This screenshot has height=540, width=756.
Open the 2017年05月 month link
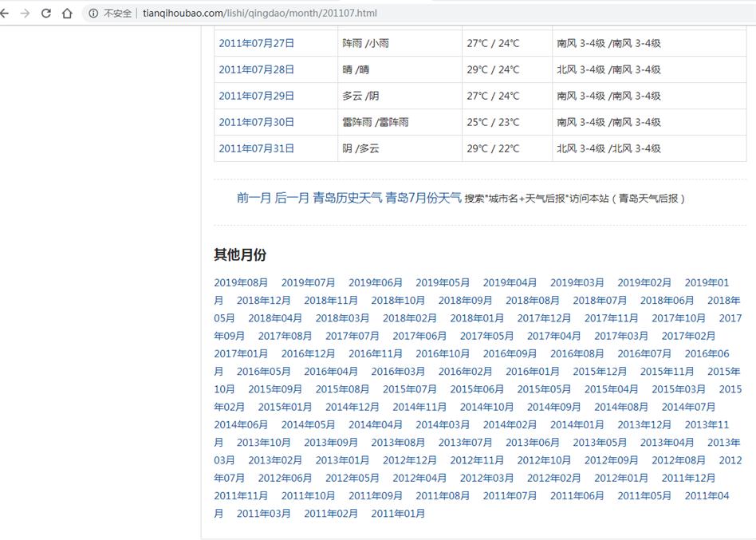pyautogui.click(x=487, y=336)
